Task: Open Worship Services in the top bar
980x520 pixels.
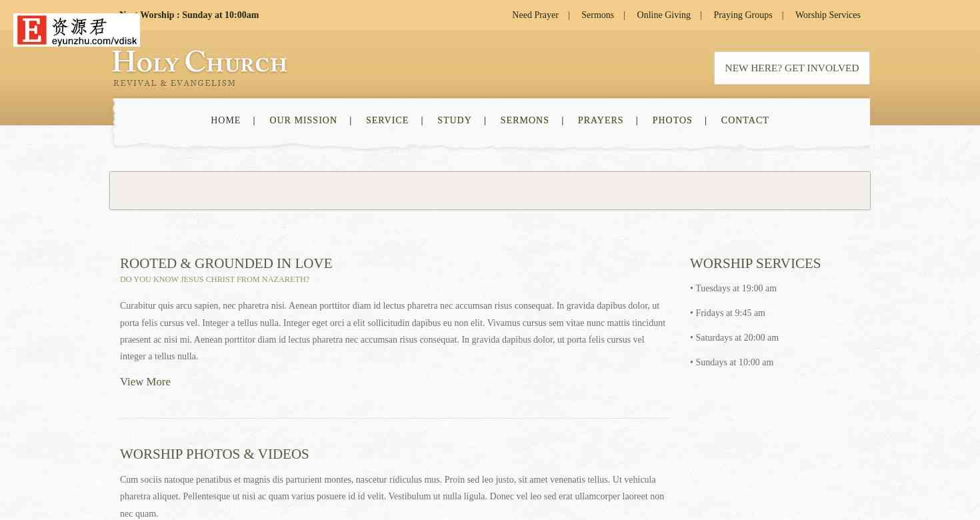Action: [827, 15]
